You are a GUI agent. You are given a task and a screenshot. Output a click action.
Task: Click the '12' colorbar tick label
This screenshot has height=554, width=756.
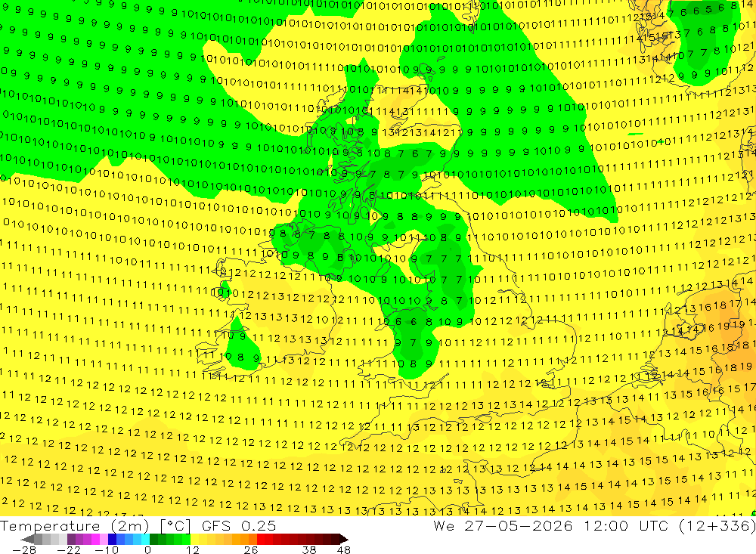point(192,550)
